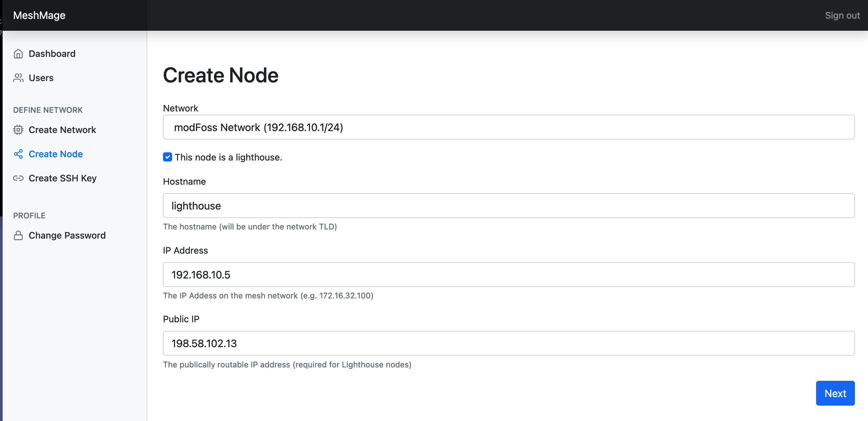This screenshot has height=421, width=868.
Task: Open the Network dropdown selector
Action: (508, 127)
